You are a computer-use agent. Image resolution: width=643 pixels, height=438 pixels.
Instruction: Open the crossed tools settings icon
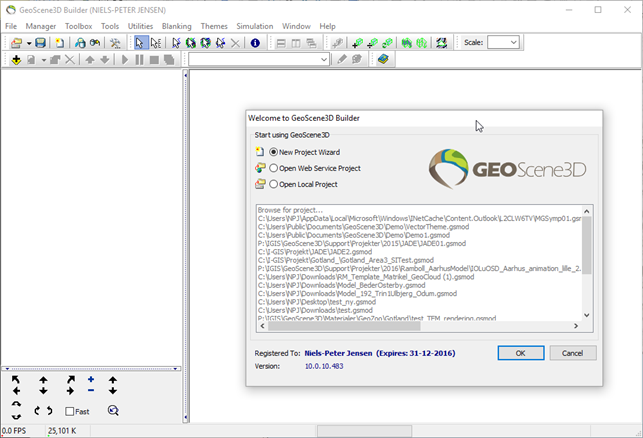(115, 43)
